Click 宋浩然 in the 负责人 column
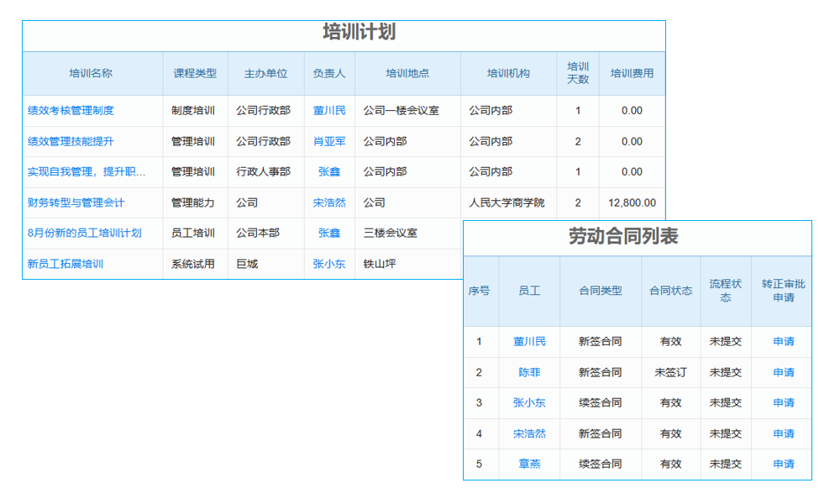Viewport: 840px width, 504px height. coord(329,202)
